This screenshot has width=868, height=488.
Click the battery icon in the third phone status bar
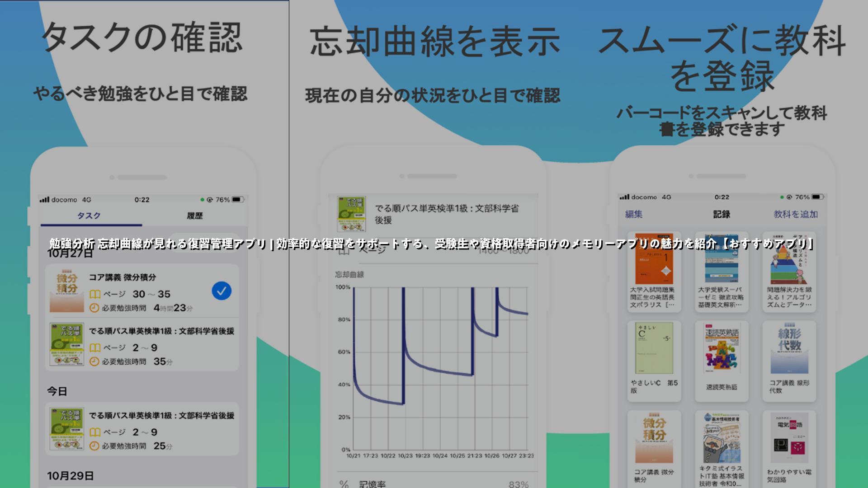point(817,197)
